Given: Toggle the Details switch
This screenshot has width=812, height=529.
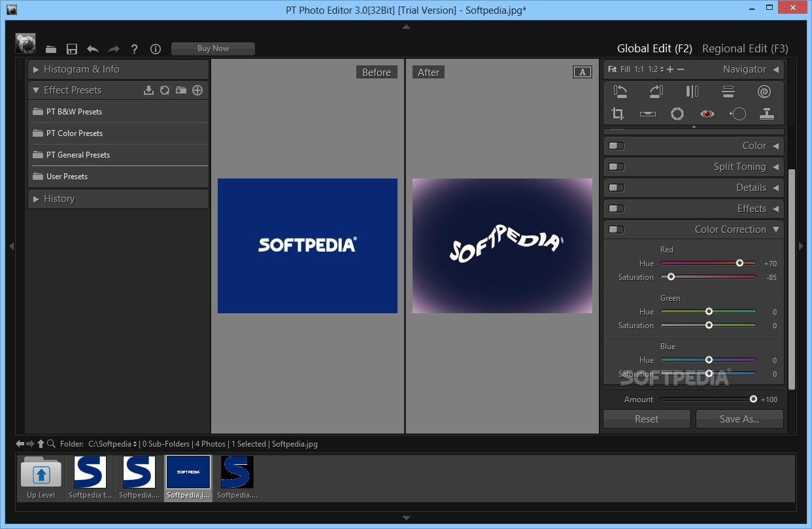Looking at the screenshot, I should (616, 188).
